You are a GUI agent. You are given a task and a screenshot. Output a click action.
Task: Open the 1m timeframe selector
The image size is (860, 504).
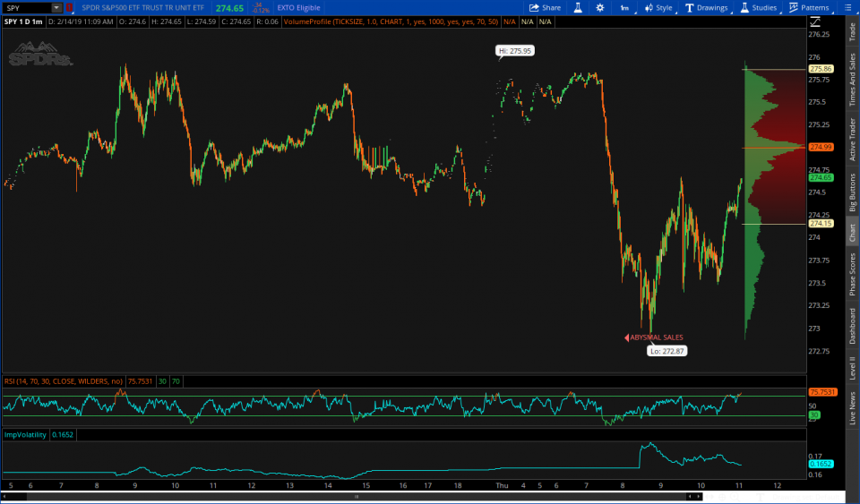[624, 8]
